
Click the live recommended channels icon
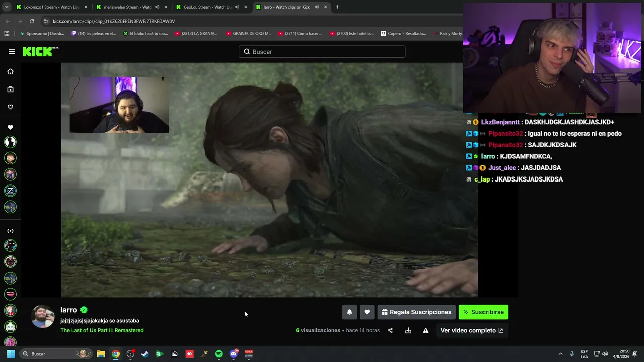(10, 231)
